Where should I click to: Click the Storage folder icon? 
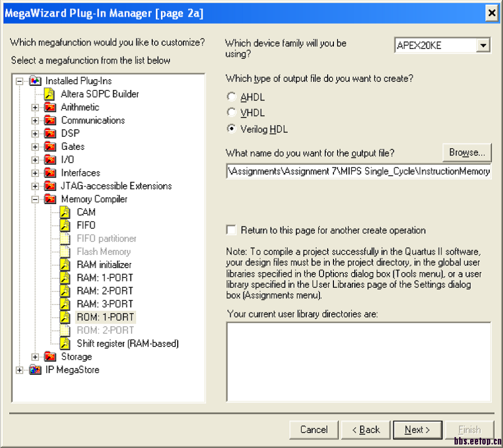tap(50, 356)
